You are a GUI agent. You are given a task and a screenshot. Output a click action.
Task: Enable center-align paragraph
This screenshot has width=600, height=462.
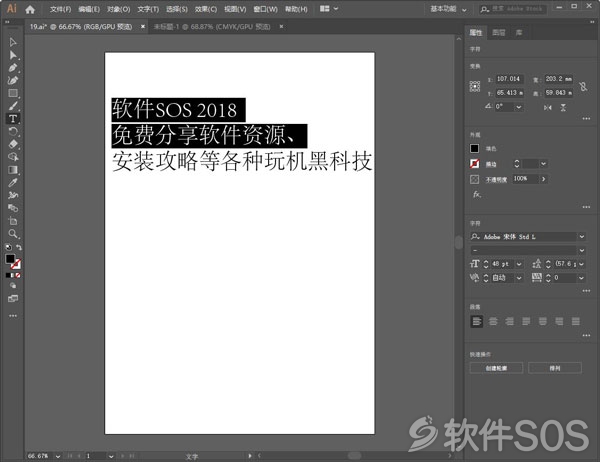coord(493,322)
